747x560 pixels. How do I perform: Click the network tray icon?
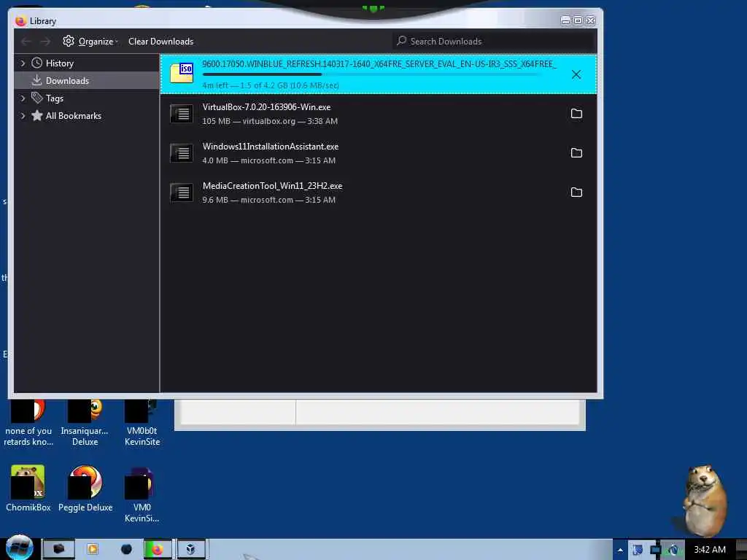[655, 550]
